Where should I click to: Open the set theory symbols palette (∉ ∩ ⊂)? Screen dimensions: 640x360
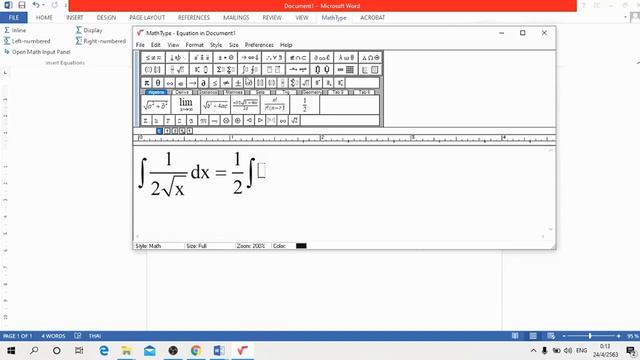tap(298, 58)
